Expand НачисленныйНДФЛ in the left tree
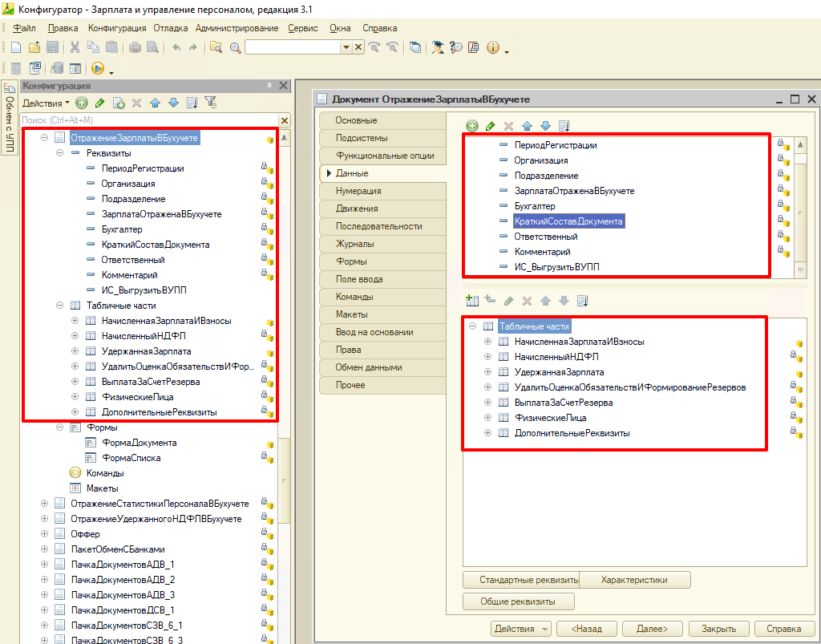The height and width of the screenshot is (644, 821). click(x=75, y=336)
